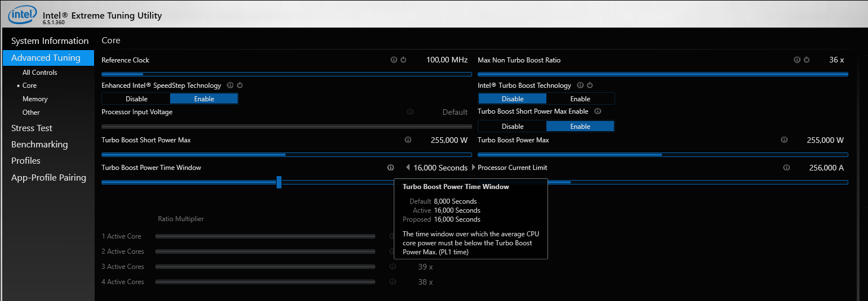The height and width of the screenshot is (301, 868).
Task: Click the 36 x ratio value
Action: pos(836,60)
